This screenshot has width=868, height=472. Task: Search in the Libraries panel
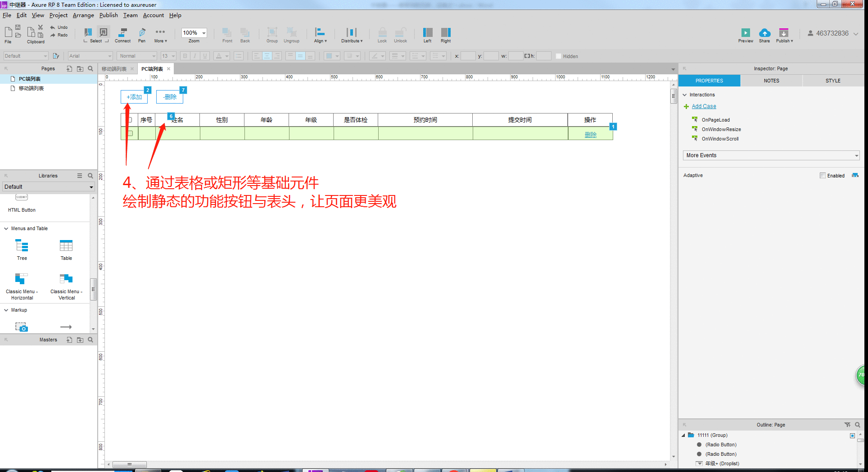tap(90, 176)
